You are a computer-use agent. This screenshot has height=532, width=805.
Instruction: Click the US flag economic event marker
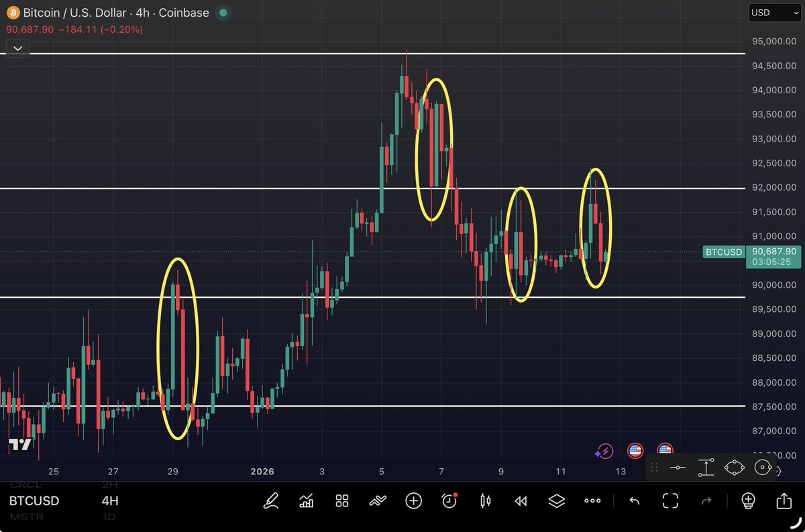coord(635,450)
